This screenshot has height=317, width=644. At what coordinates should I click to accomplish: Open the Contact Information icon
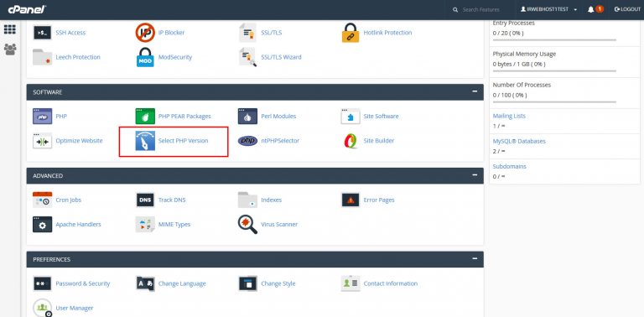pos(351,283)
